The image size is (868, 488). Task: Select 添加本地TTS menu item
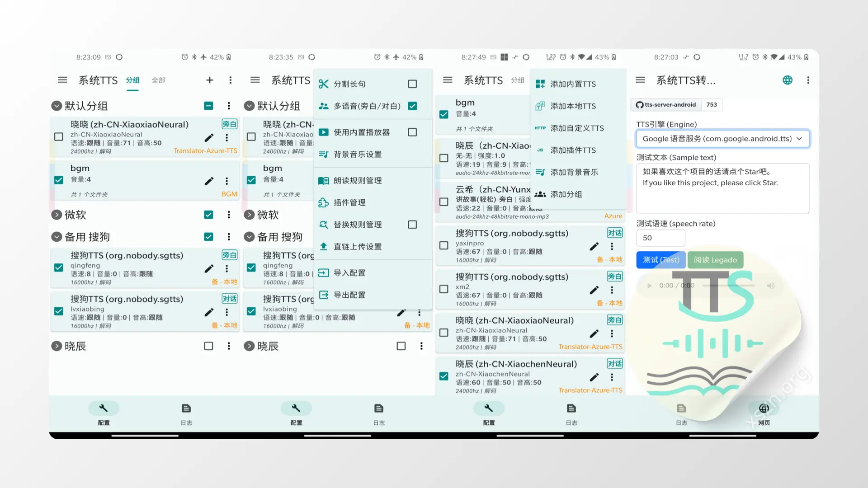click(x=578, y=106)
